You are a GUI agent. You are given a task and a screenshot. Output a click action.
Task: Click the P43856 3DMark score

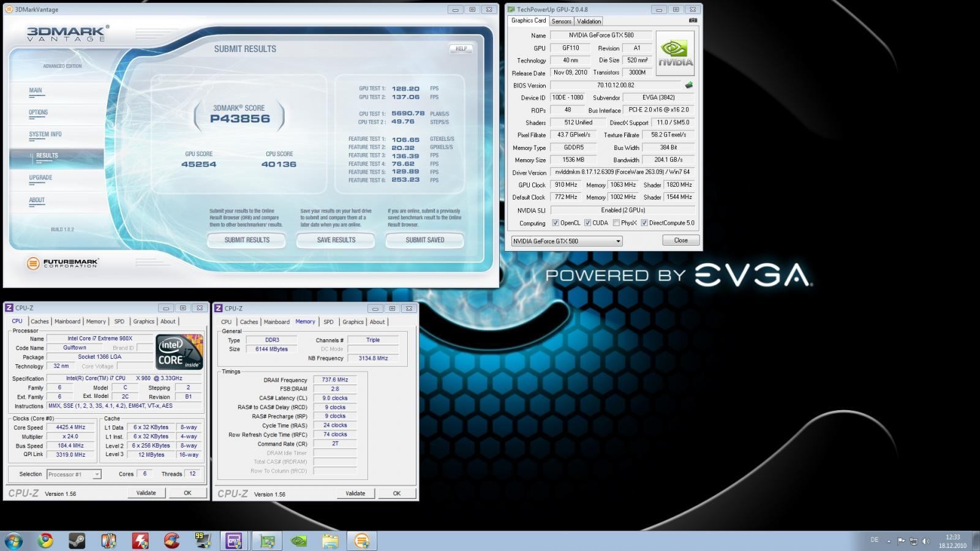[240, 119]
